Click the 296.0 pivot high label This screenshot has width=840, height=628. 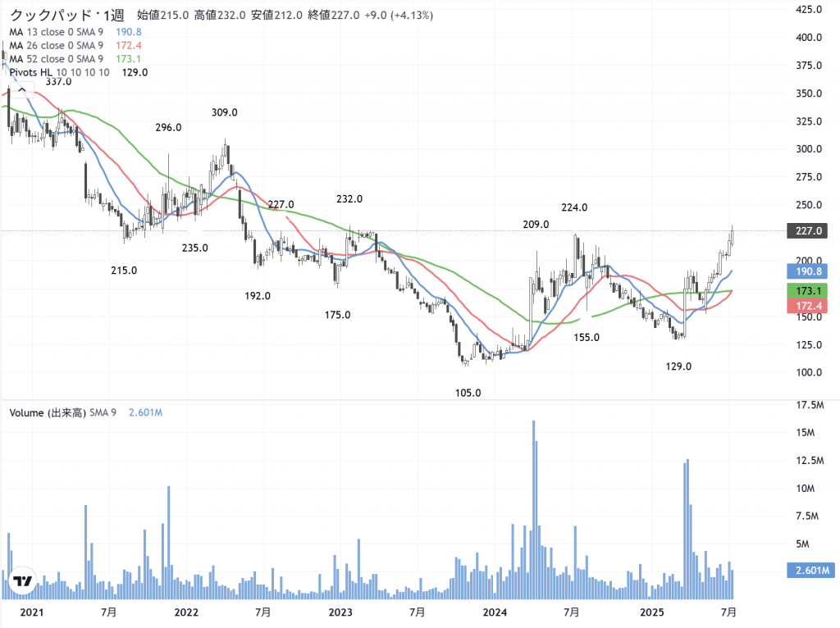click(x=168, y=127)
